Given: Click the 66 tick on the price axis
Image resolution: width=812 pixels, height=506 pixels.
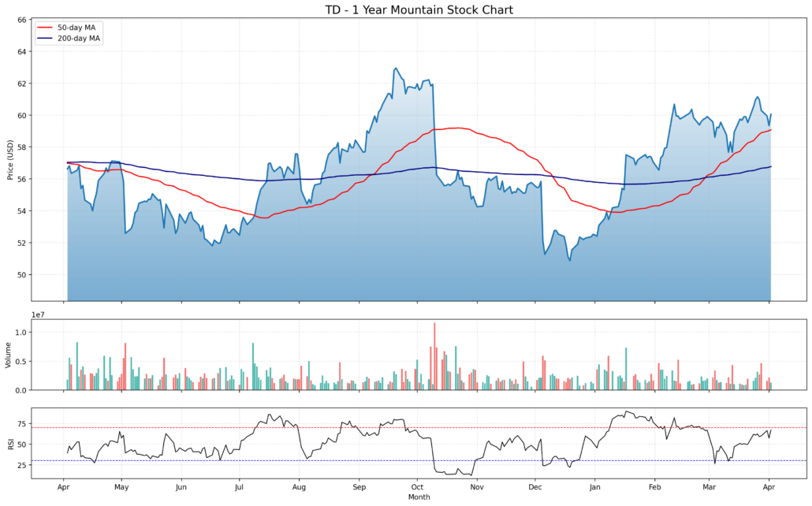Looking at the screenshot, I should coord(22,20).
